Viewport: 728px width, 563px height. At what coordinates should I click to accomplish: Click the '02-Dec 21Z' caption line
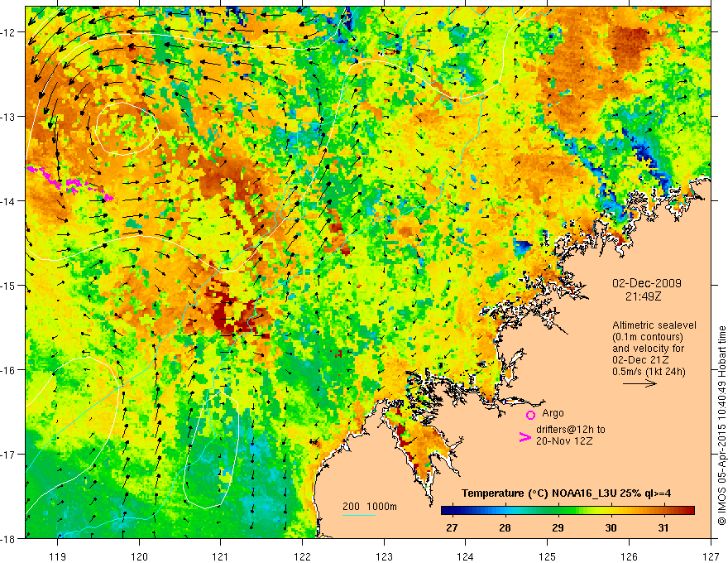point(640,360)
